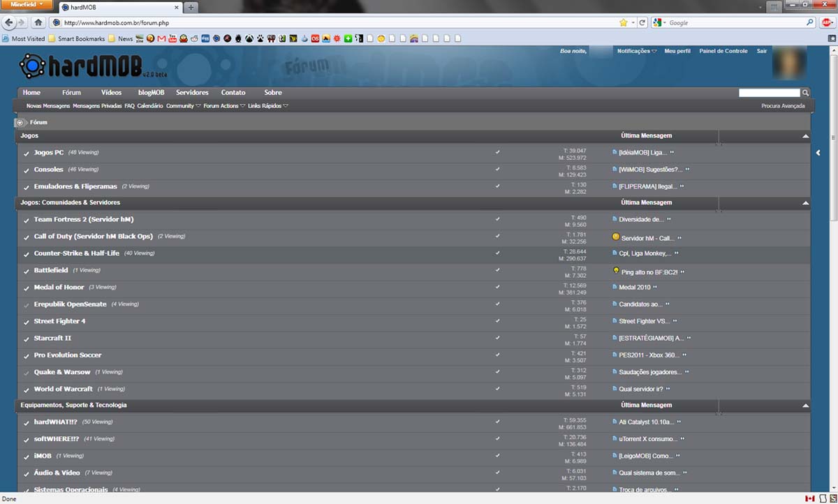Open the Gmail bookmark icon
838x504 pixels.
pos(161,38)
